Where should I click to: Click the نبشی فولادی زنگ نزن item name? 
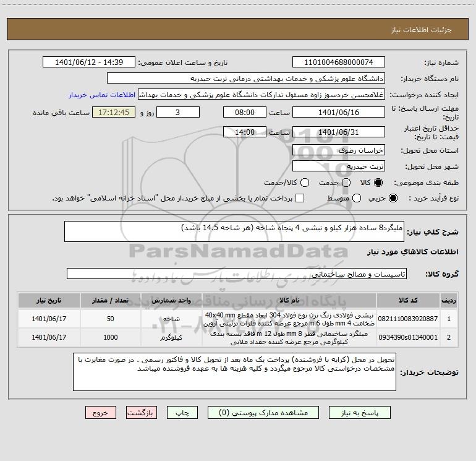point(289,319)
